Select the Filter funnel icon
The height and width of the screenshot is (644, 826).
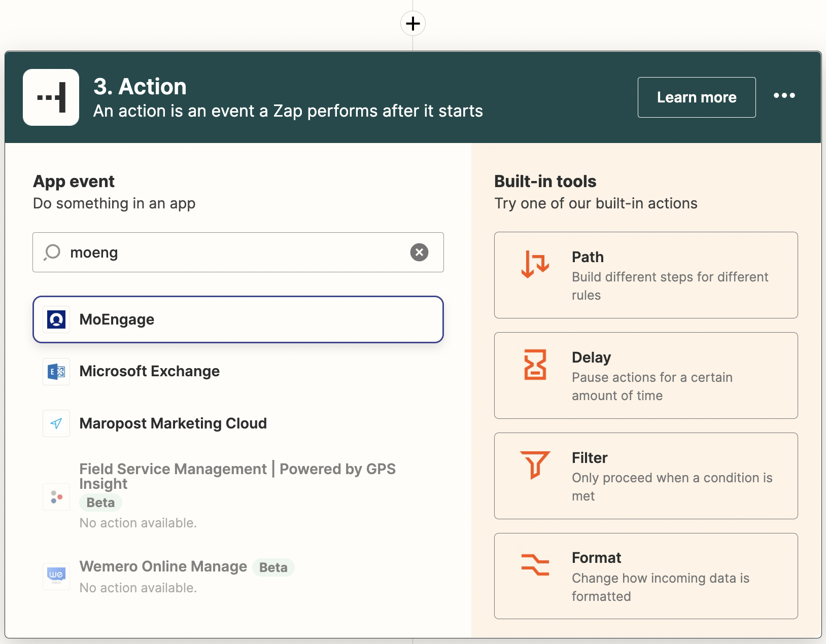535,464
